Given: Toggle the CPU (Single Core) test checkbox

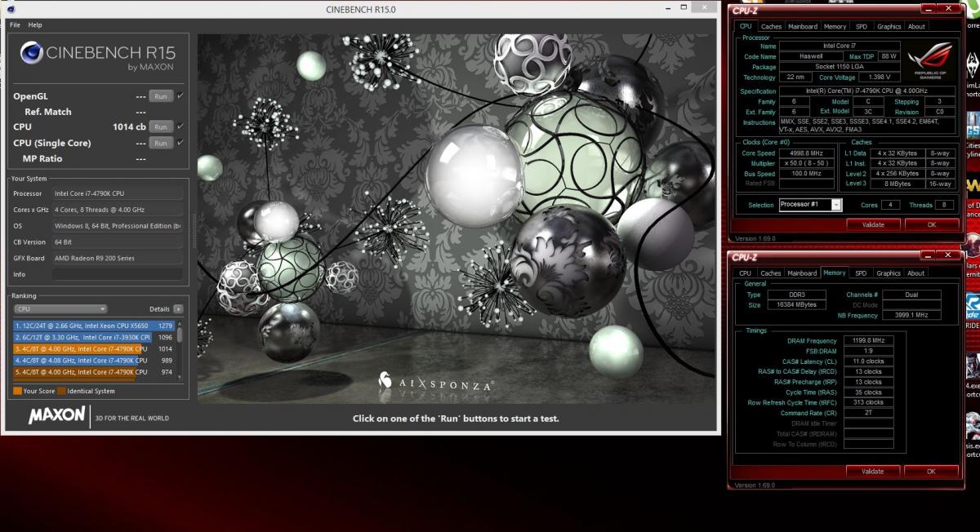Looking at the screenshot, I should pyautogui.click(x=180, y=143).
